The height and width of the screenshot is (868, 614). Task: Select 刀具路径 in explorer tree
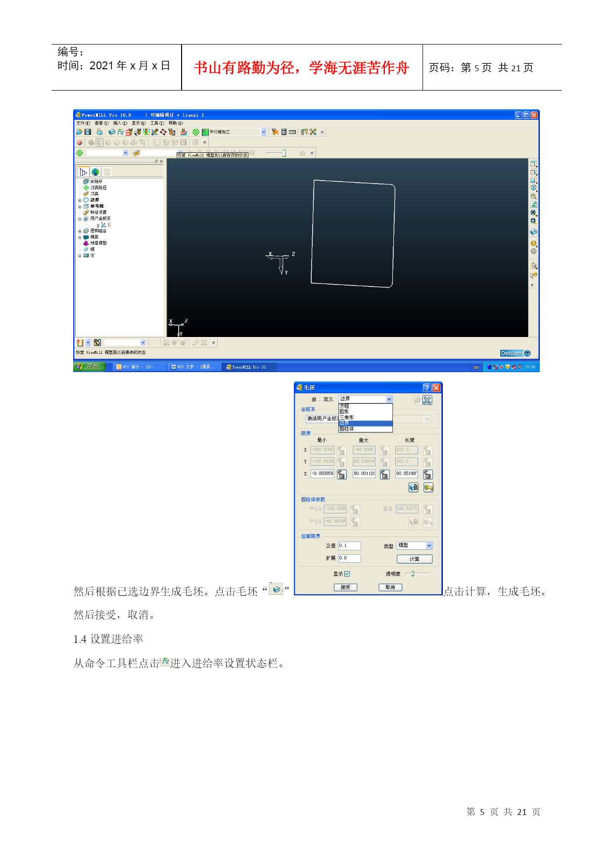point(98,188)
